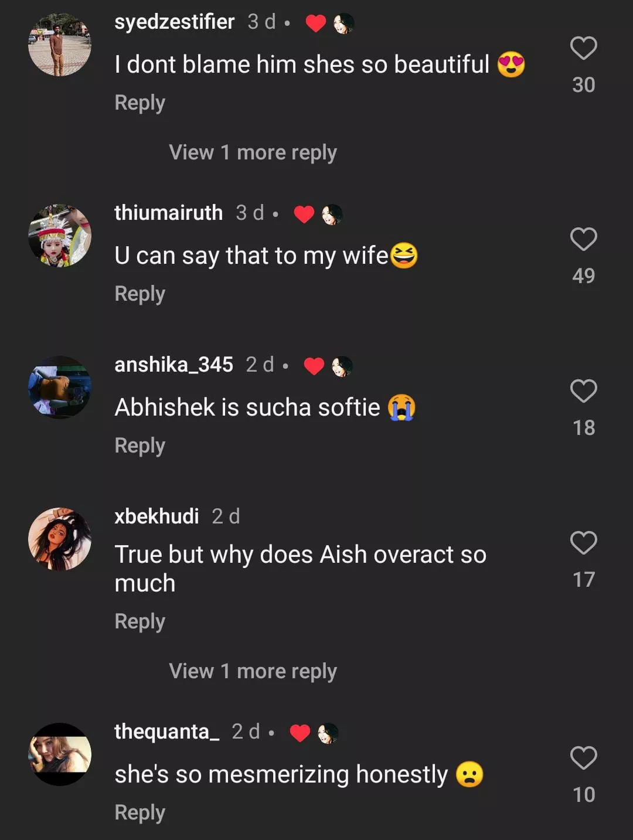Like thiumairuth's comment about wife
This screenshot has width=633, height=840.
coord(583,239)
